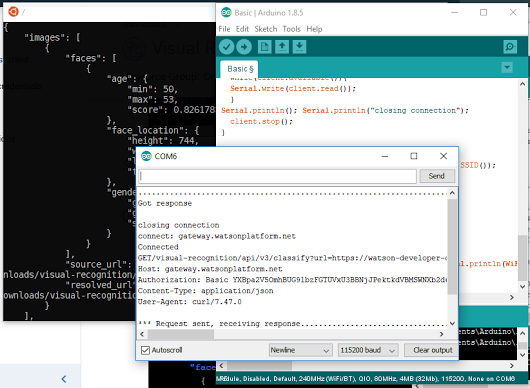Create a new sketch with the page icon
The image size is (530, 388).
point(264,47)
